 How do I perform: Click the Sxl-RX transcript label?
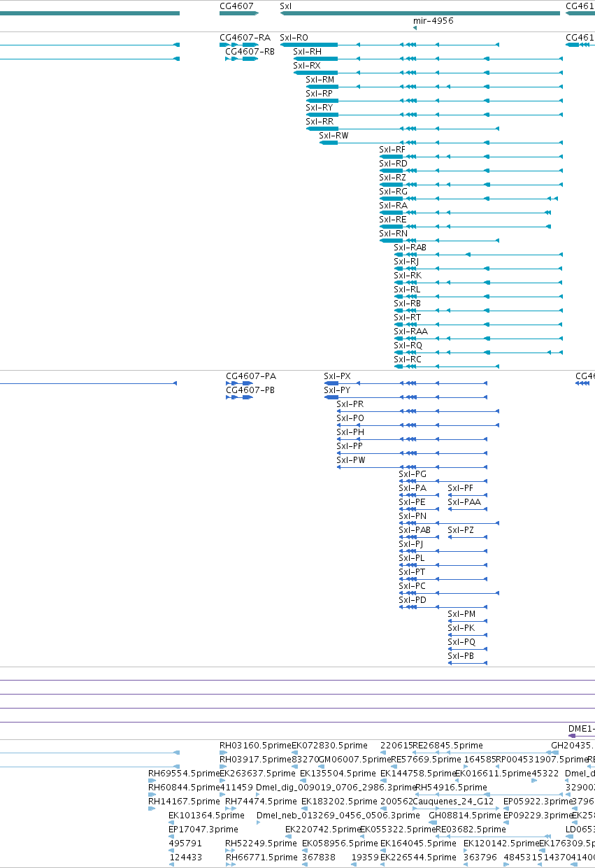coord(307,66)
